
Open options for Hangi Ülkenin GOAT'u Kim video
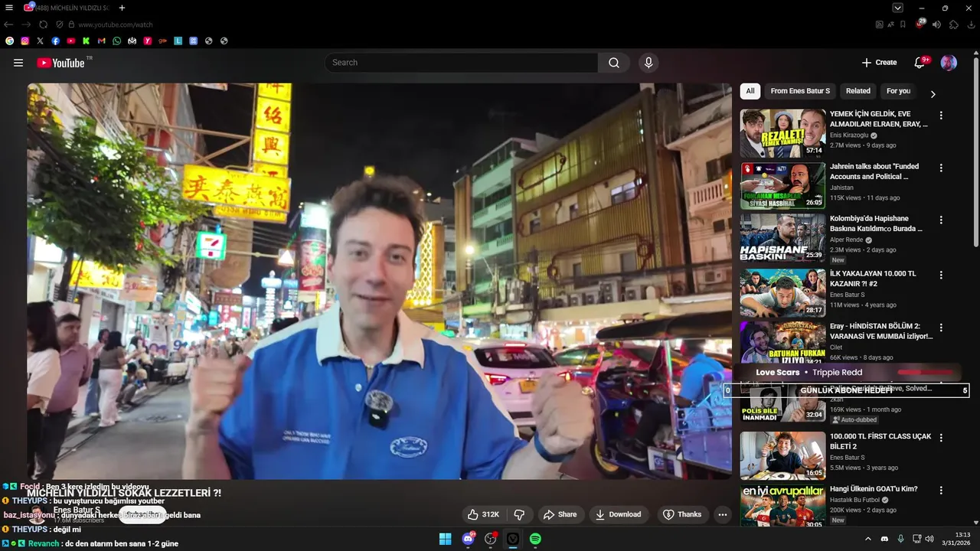(941, 491)
